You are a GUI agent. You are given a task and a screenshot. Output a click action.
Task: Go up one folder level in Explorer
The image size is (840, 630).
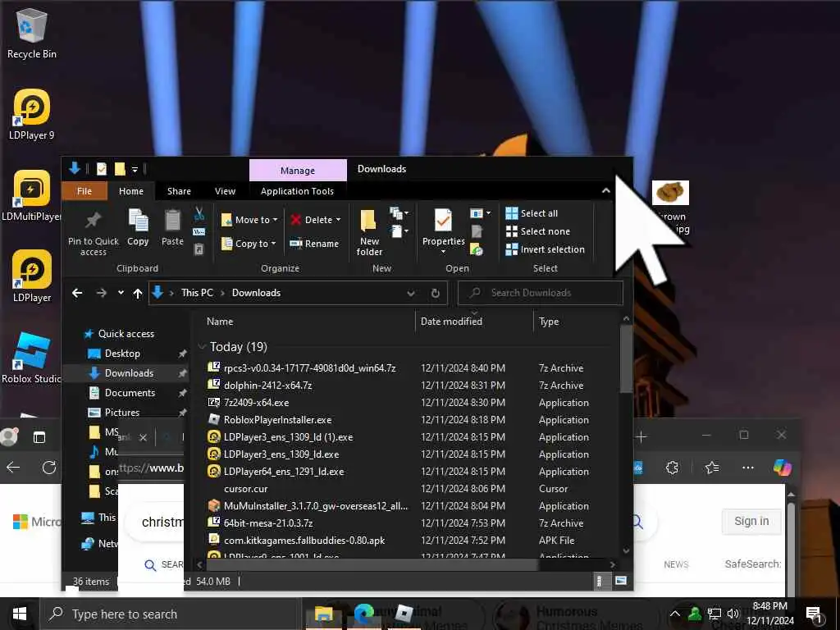(138, 293)
